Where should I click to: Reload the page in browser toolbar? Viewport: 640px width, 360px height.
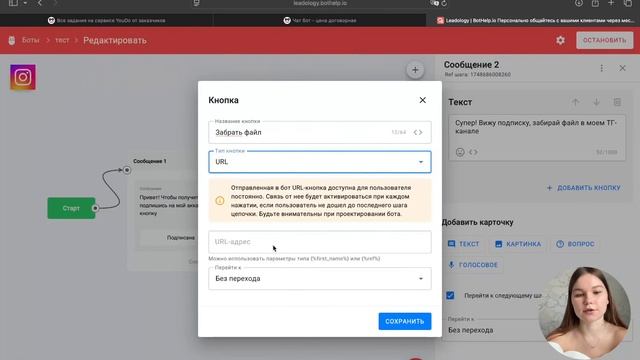444,3
